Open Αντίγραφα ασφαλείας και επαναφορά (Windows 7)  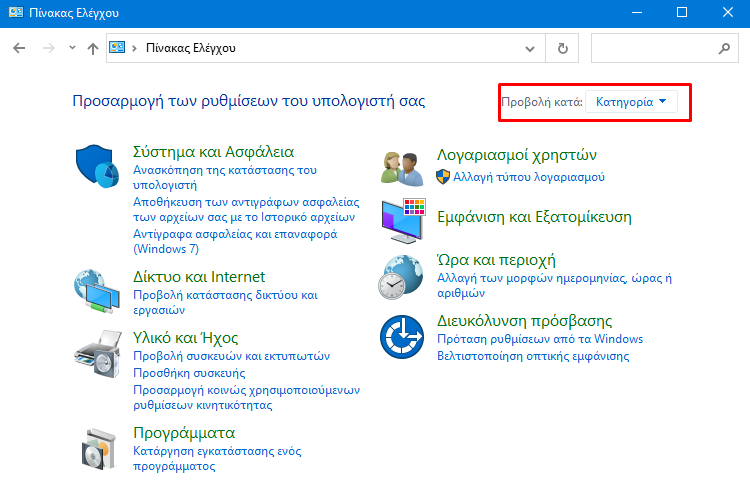(x=235, y=241)
